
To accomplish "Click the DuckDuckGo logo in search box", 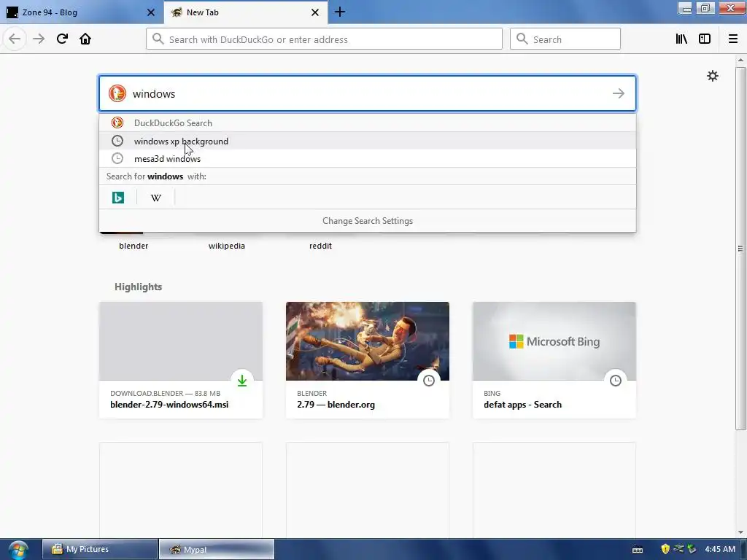I will 117,93.
